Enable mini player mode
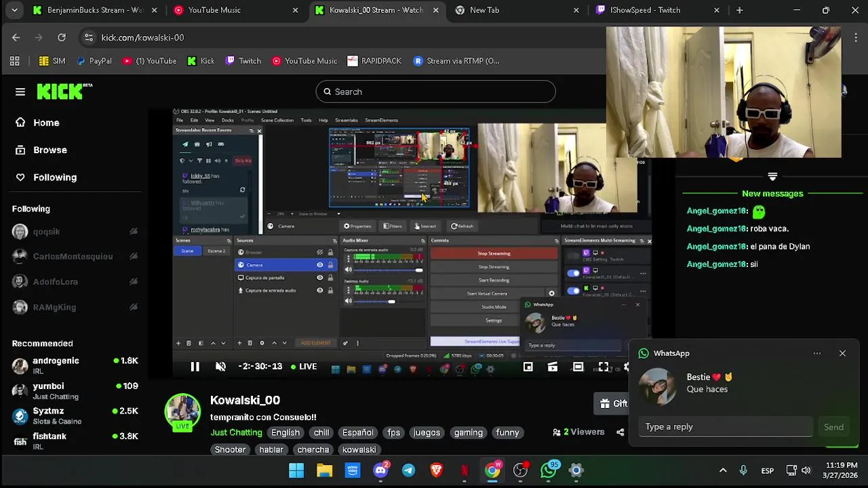This screenshot has height=488, width=868. (528, 367)
